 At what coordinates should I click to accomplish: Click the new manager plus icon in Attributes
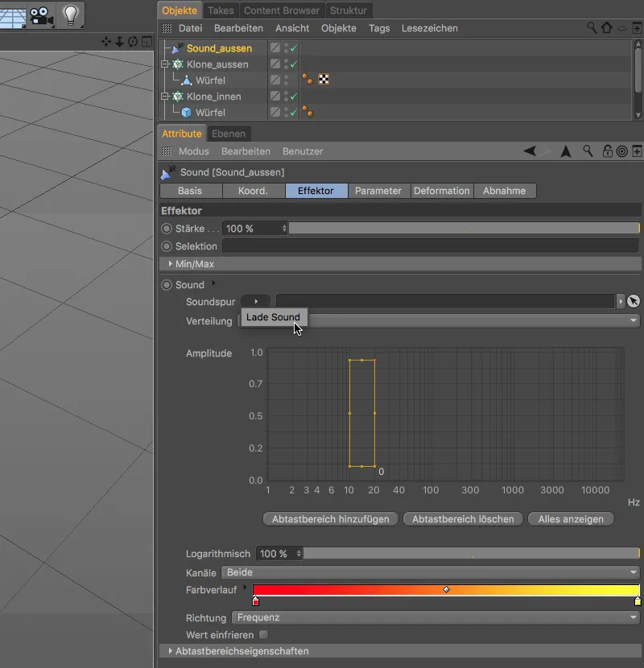637,151
